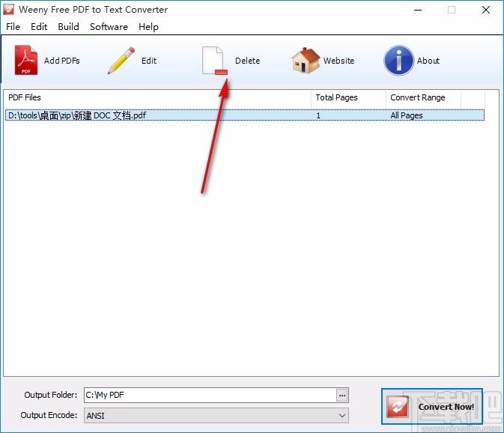Browse for output folder with ellipsis button
Image resolution: width=504 pixels, height=433 pixels.
[342, 395]
